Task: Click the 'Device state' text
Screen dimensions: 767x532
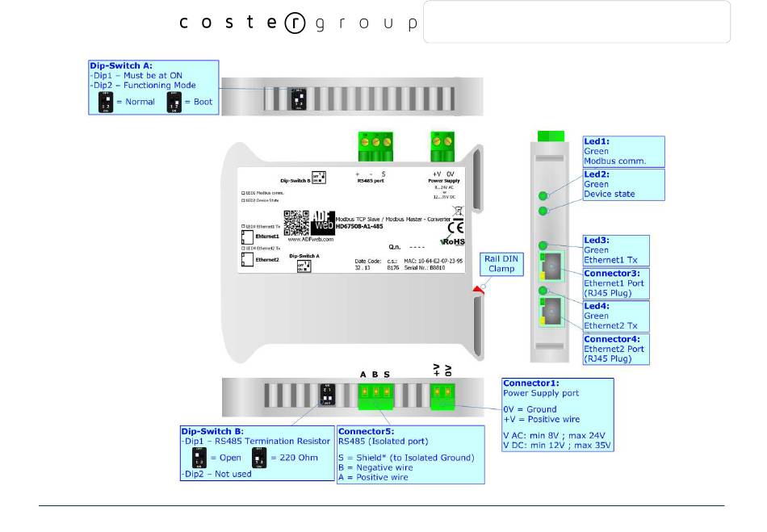Action: point(609,194)
